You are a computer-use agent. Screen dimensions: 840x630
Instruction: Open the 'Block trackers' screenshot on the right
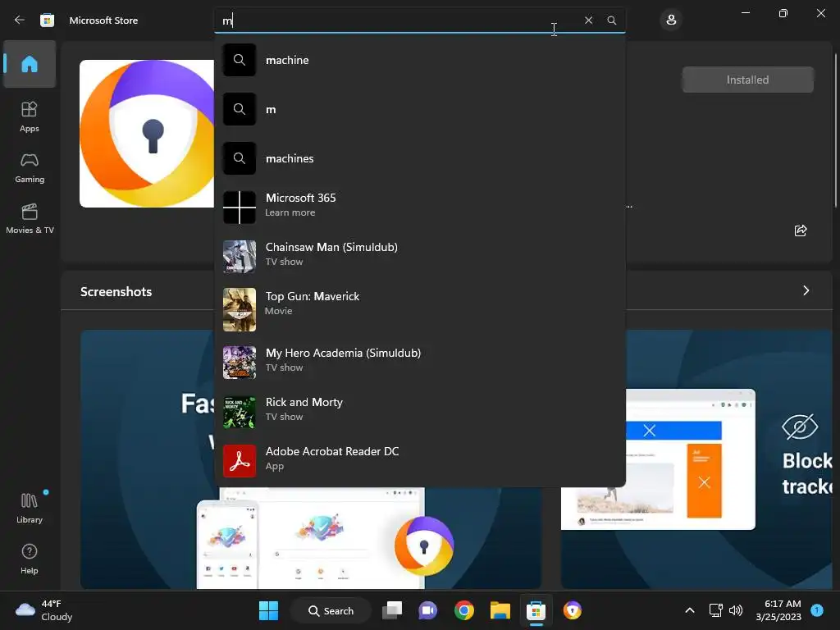click(696, 459)
